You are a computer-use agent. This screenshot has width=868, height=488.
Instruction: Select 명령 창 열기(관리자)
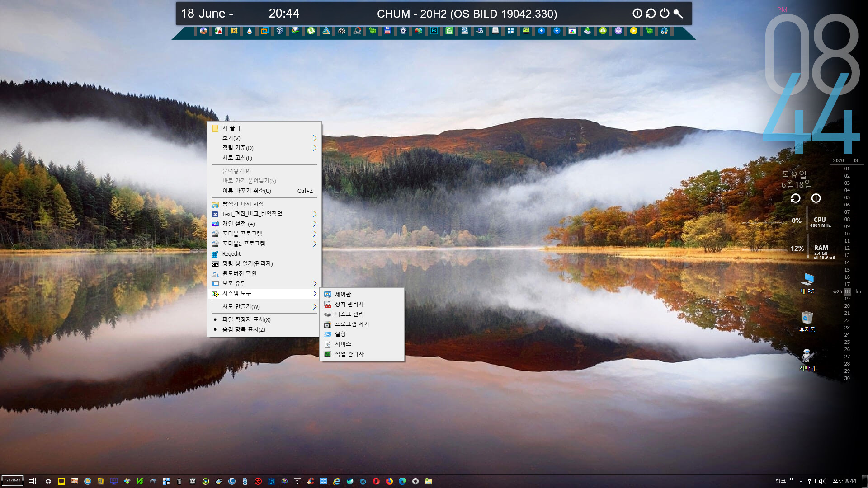click(264, 263)
